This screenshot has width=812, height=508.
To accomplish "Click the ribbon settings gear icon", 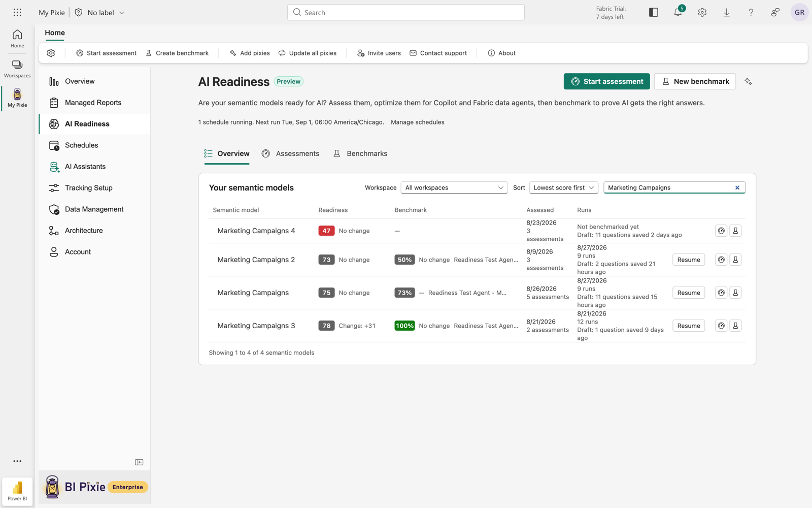I will coord(51,53).
